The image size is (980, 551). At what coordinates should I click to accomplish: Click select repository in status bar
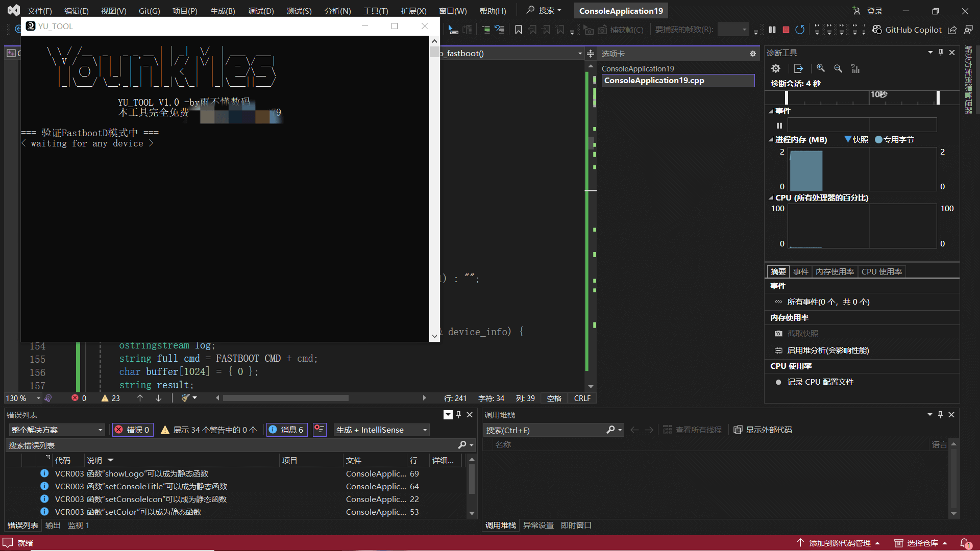coord(921,543)
